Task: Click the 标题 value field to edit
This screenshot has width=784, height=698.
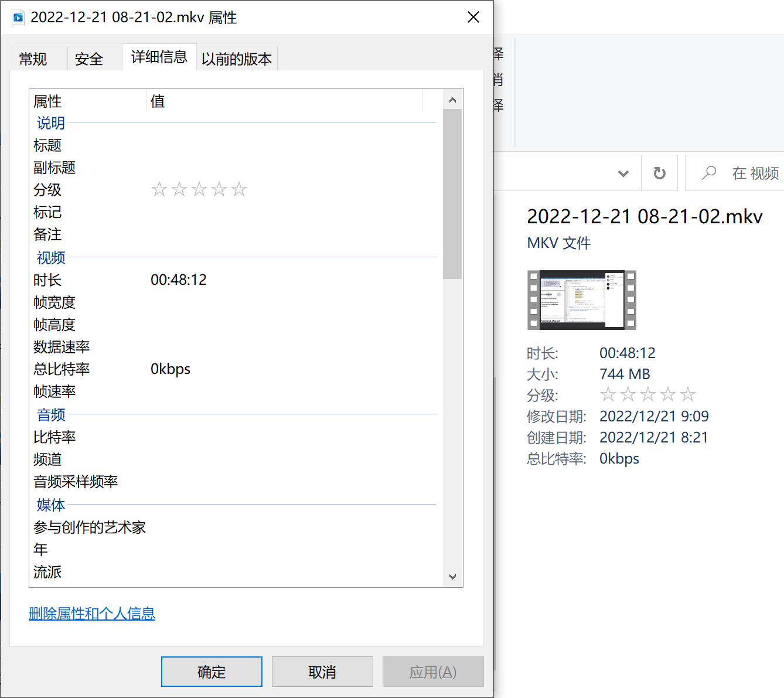Action: [x=234, y=145]
